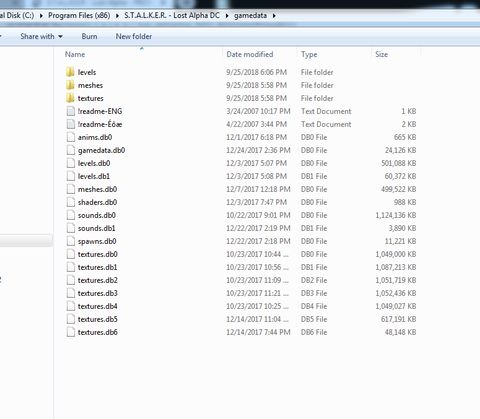Click the 48,148 KB size value
480x419 pixels.
400,332
